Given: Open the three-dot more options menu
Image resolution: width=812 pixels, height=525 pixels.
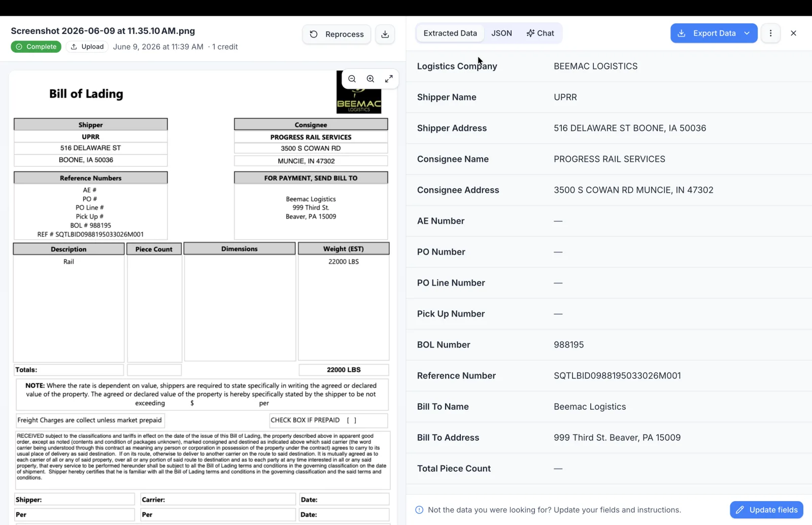Looking at the screenshot, I should (x=770, y=33).
